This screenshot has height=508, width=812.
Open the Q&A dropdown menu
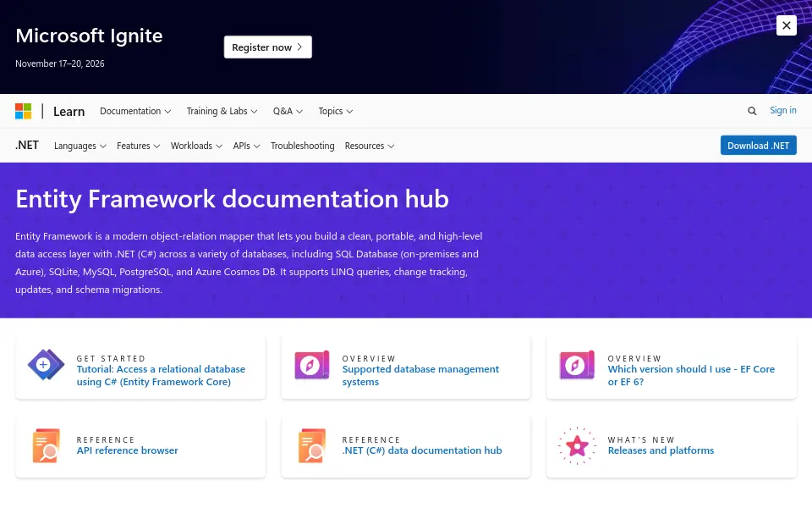(x=288, y=111)
